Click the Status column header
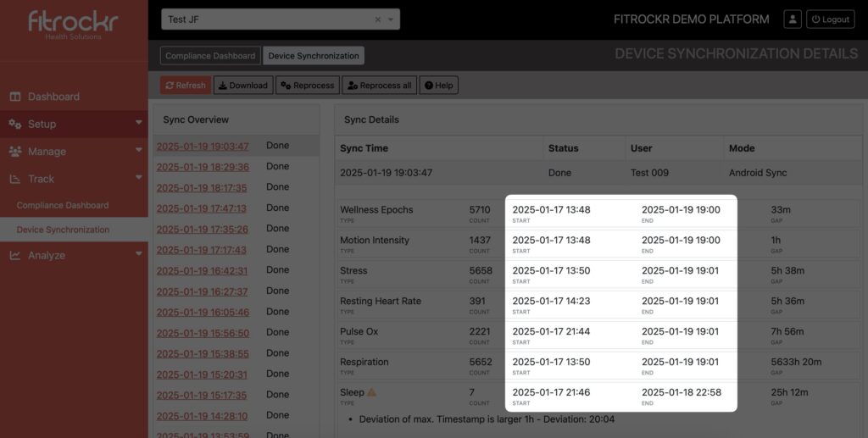 (563, 148)
